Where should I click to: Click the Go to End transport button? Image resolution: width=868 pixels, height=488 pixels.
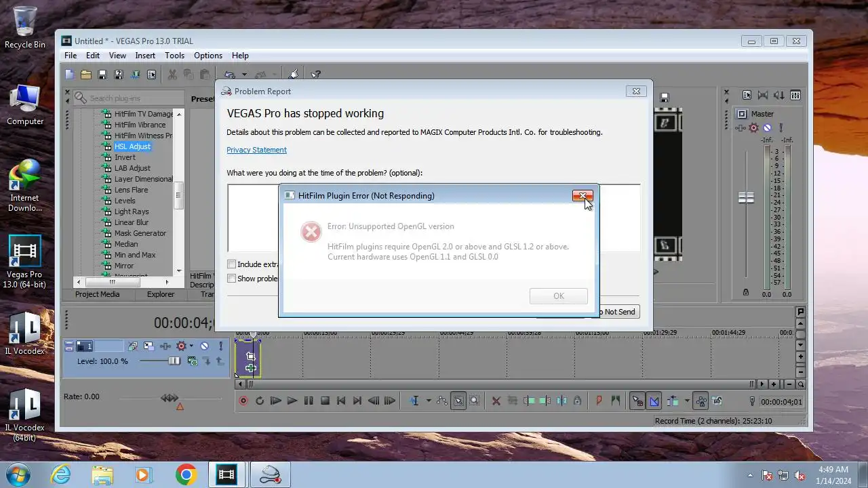(x=357, y=401)
